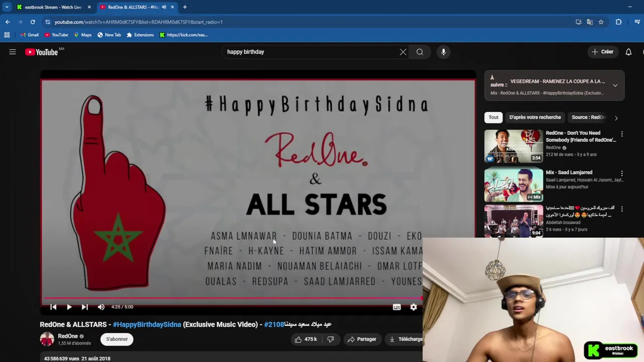Open the Créer upload menu
The width and height of the screenshot is (644, 362).
tap(602, 52)
